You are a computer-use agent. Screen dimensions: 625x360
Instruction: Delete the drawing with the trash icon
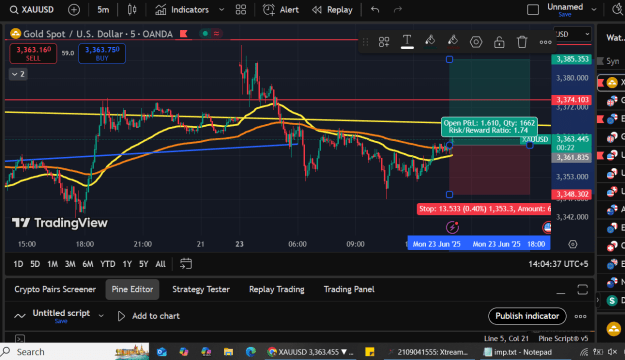(x=522, y=41)
